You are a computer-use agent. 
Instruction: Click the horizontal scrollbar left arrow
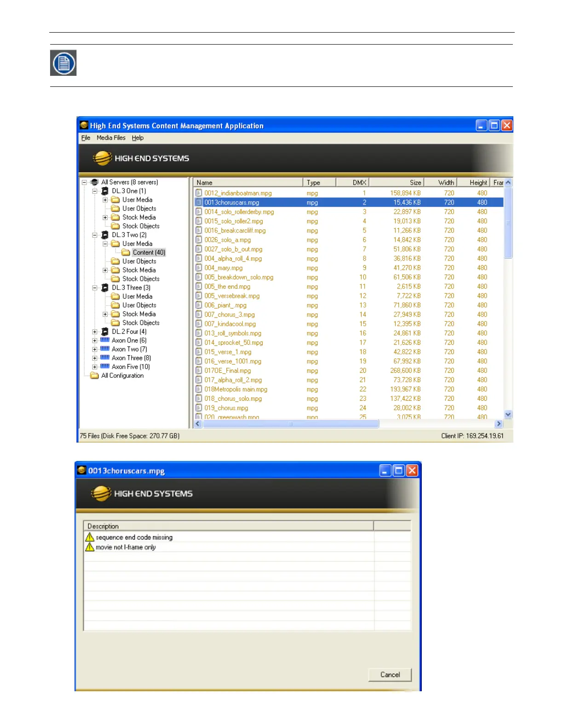(198, 424)
